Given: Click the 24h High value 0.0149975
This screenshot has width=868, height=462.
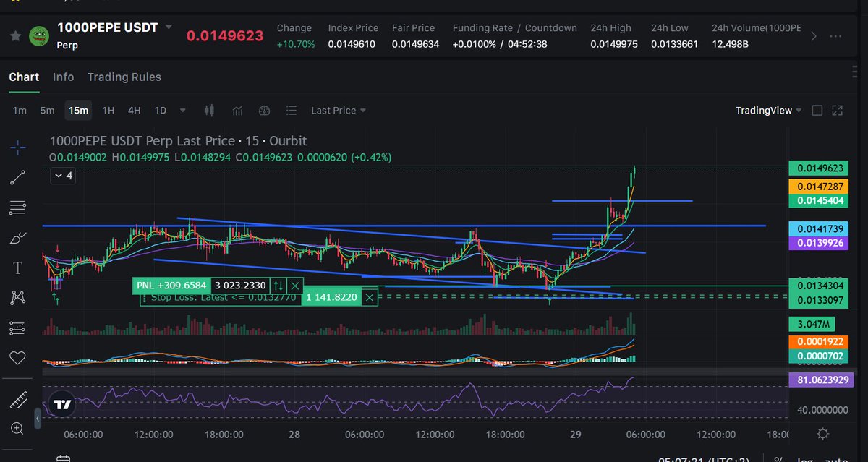Looking at the screenshot, I should [614, 44].
